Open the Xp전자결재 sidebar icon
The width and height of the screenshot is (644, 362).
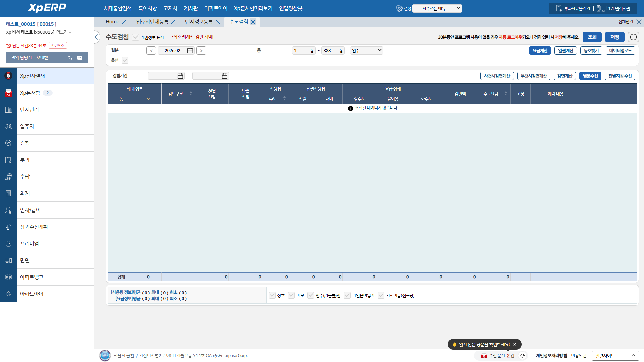click(x=8, y=76)
